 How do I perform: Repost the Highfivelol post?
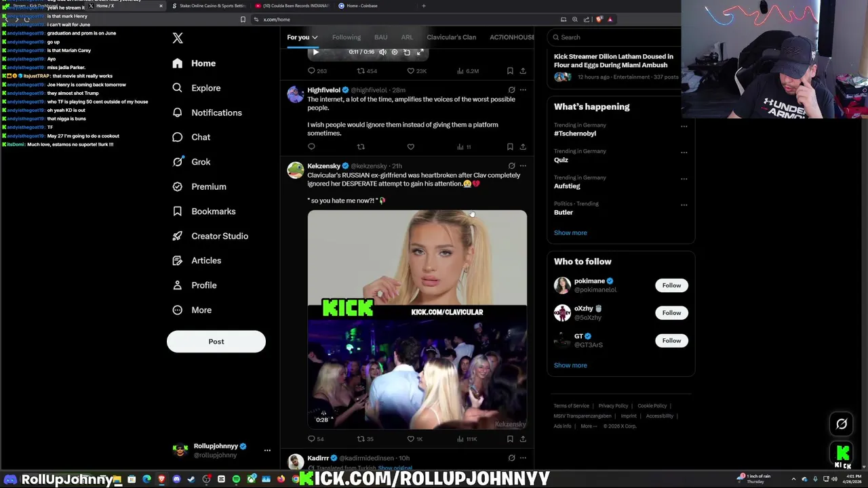(x=361, y=146)
